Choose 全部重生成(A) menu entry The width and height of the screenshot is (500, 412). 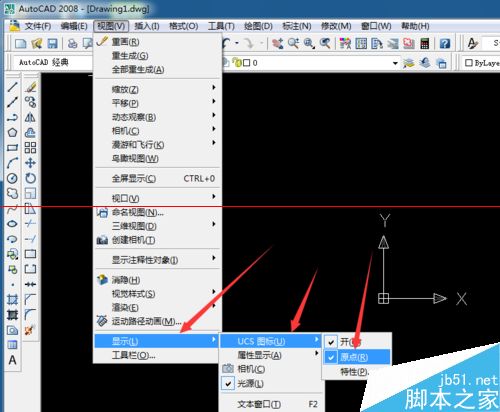(158, 69)
